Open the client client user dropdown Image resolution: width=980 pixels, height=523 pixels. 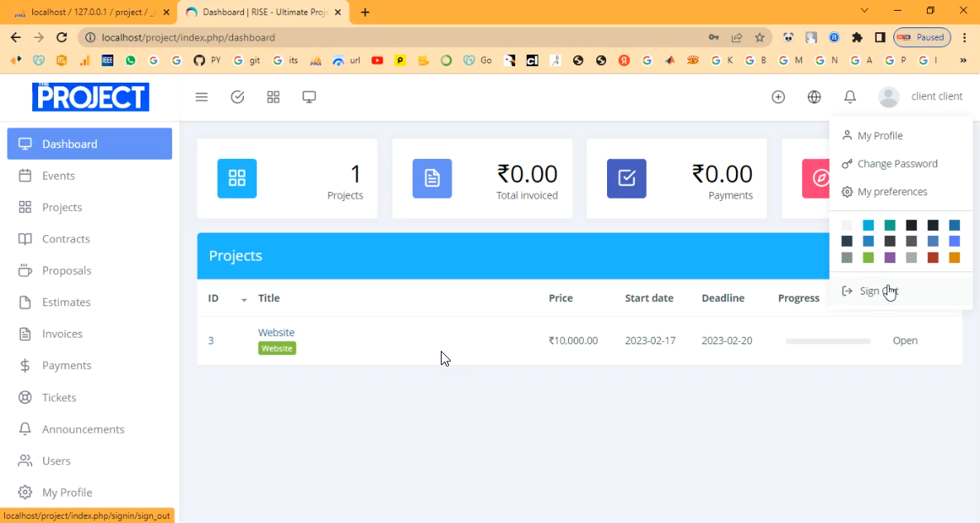[920, 97]
